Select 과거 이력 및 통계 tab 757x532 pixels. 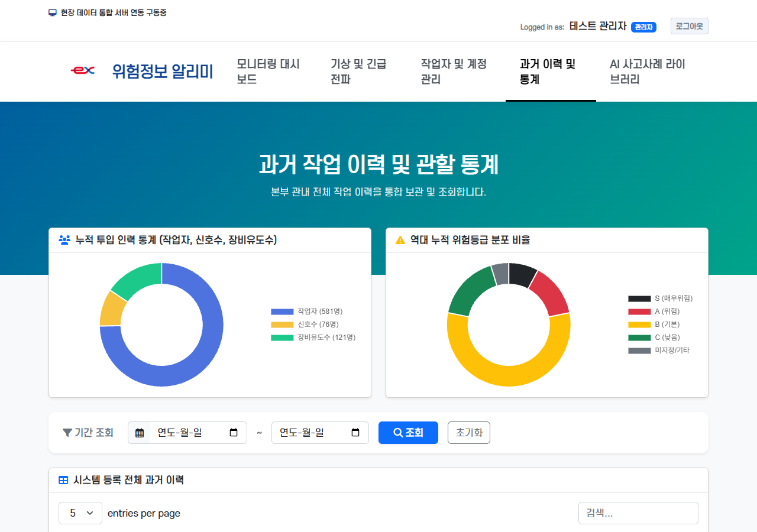551,72
